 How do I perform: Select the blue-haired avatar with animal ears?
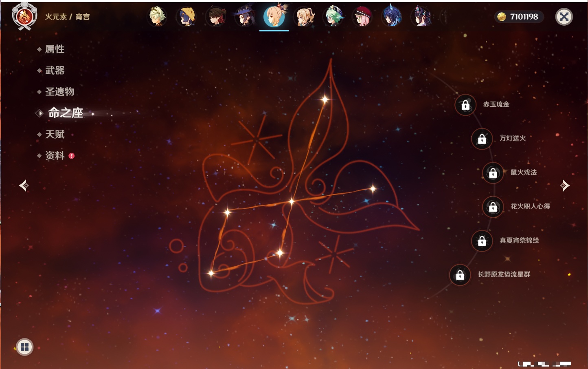(392, 17)
